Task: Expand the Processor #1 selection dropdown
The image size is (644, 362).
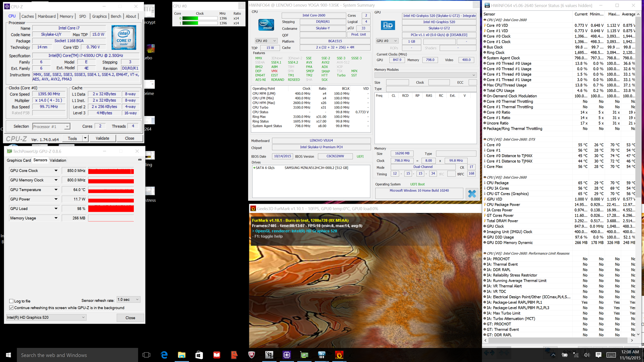Action: [x=67, y=127]
